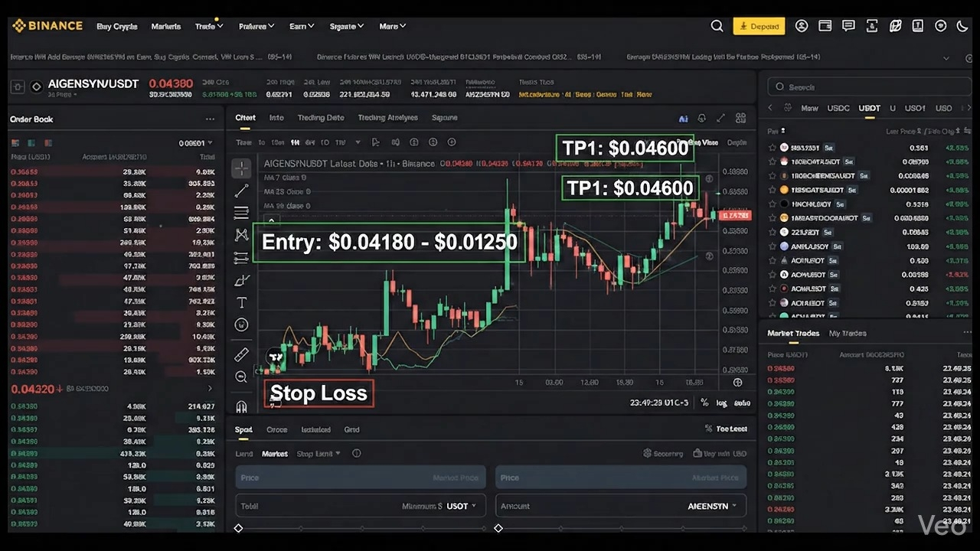This screenshot has height=551, width=980.
Task: Switch to the Trading Data tab
Action: pyautogui.click(x=321, y=118)
